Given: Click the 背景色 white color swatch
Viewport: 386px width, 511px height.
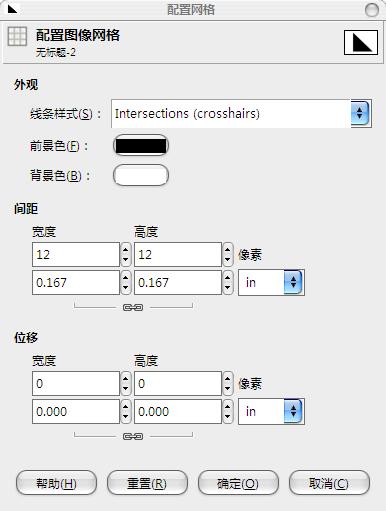Looking at the screenshot, I should (x=141, y=175).
